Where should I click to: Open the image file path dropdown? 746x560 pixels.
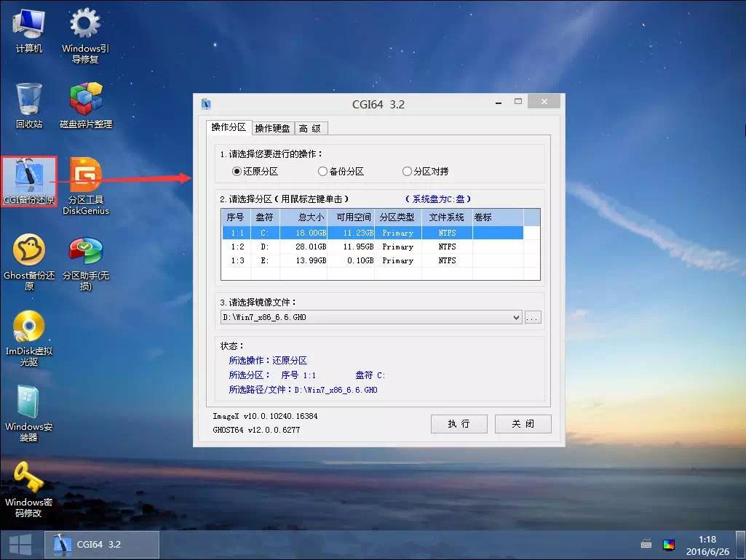click(516, 317)
